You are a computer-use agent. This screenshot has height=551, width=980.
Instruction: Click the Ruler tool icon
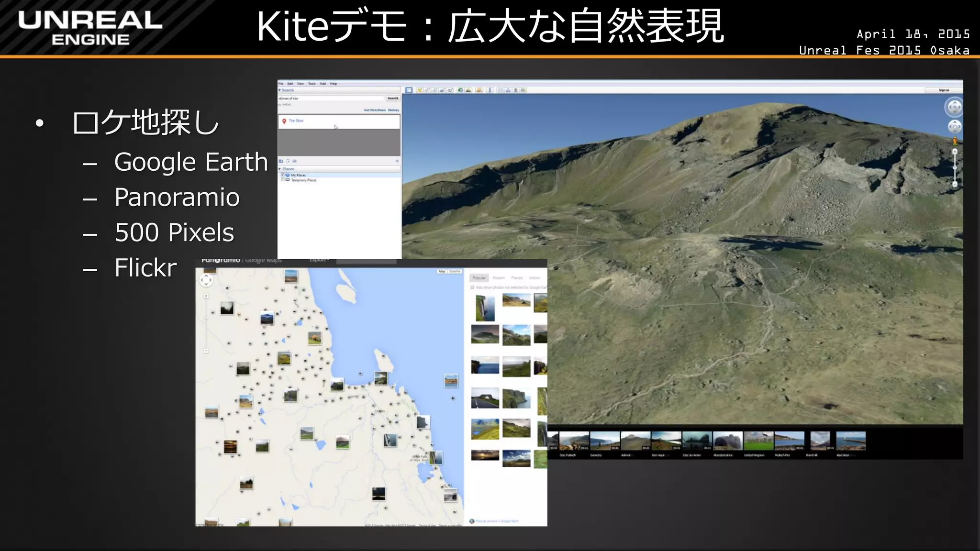490,90
